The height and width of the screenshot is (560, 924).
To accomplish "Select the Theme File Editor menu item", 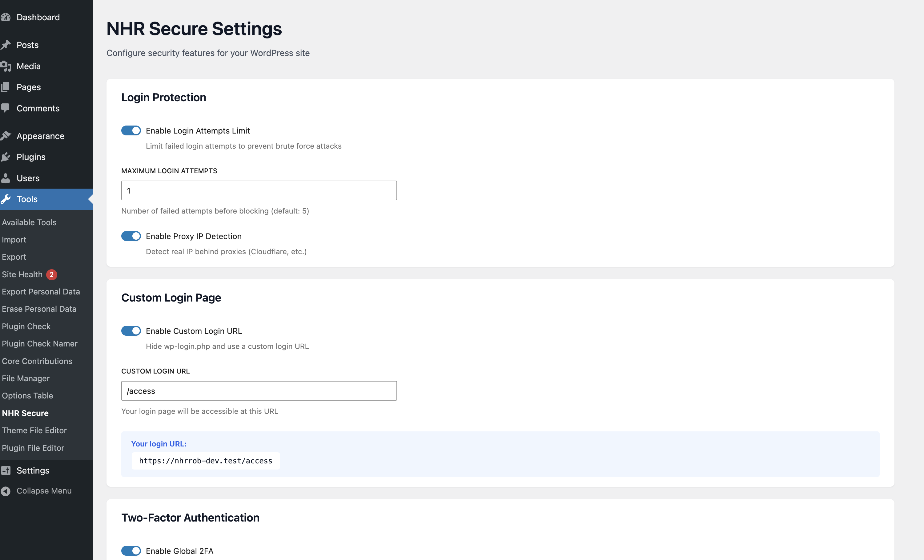I will [x=34, y=430].
